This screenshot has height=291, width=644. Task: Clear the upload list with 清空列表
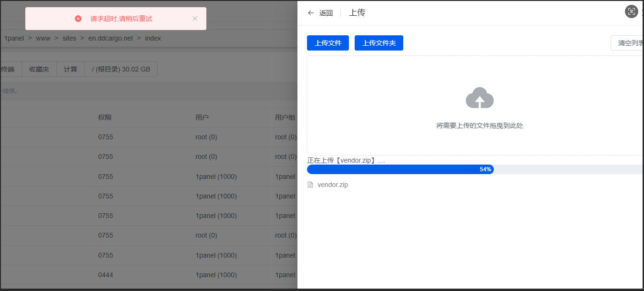click(629, 43)
